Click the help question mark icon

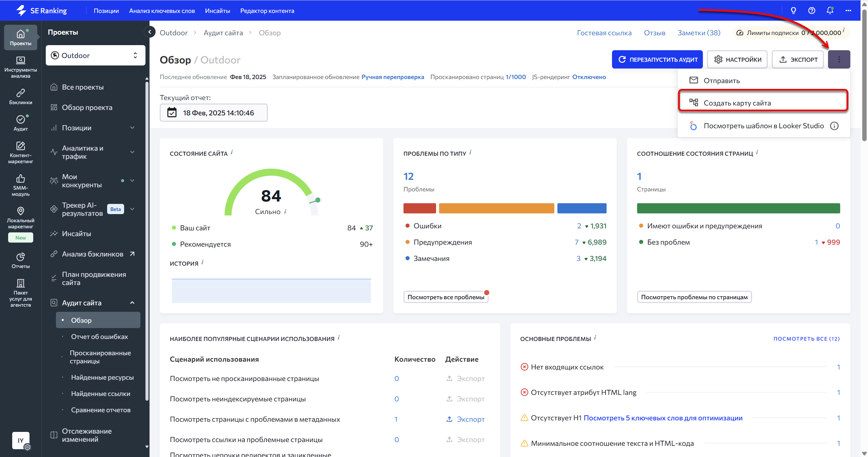click(812, 11)
